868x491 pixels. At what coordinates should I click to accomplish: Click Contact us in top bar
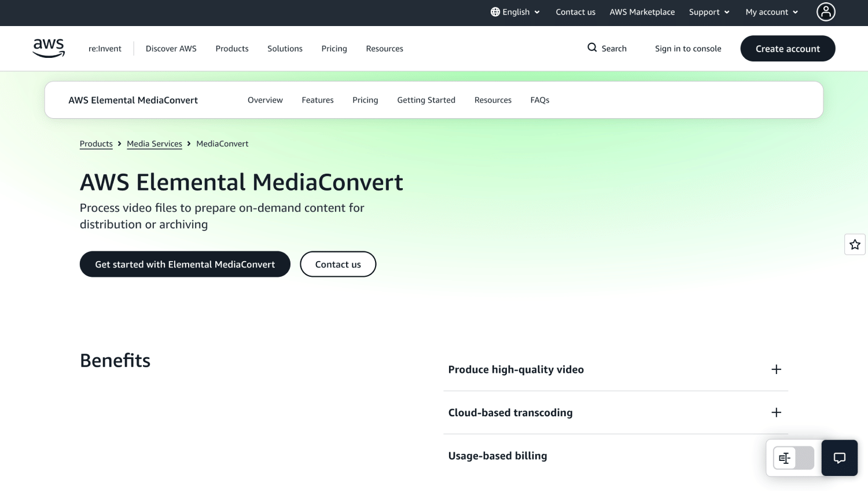[x=575, y=12]
